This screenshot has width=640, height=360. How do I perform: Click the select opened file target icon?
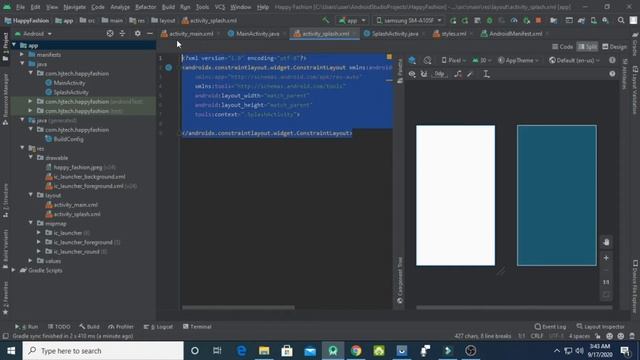click(110, 33)
